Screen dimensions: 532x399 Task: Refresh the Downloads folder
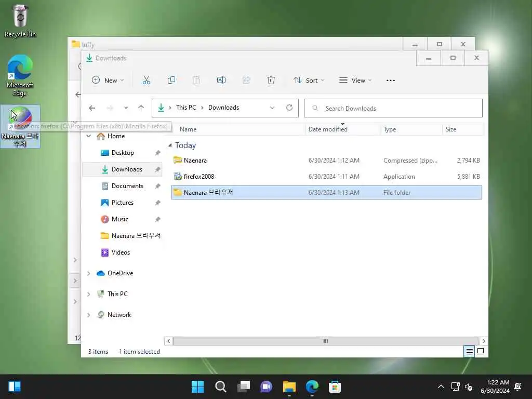point(289,108)
